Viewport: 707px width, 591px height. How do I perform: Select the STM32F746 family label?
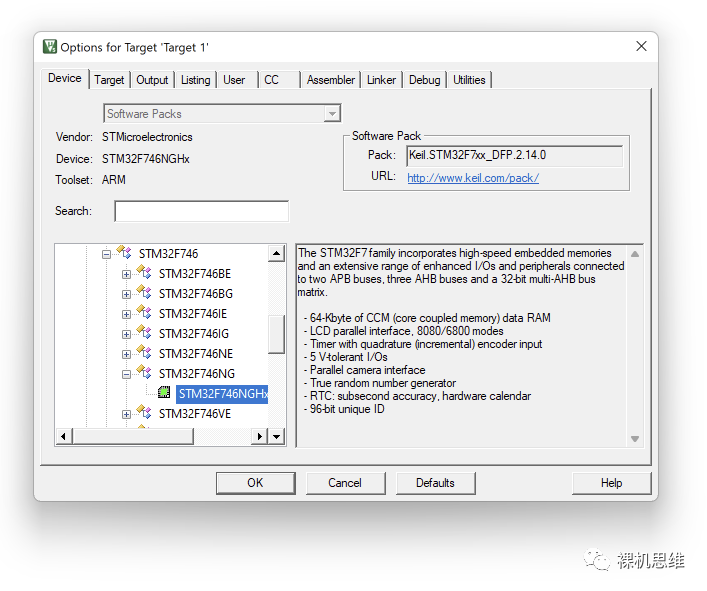168,254
